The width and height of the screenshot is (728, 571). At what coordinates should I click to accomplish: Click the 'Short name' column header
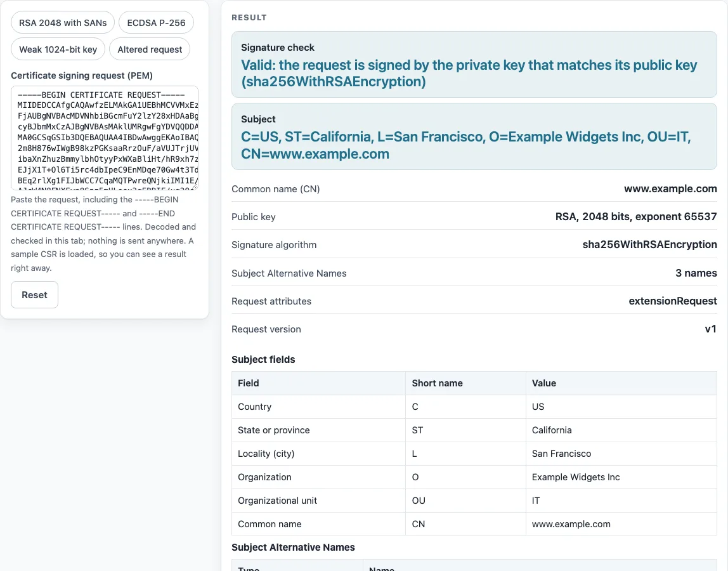(x=465, y=383)
